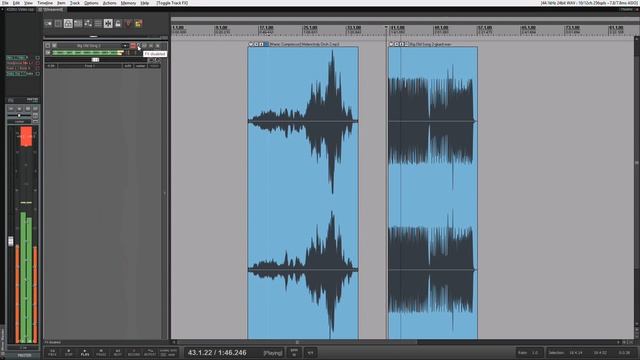Click the yellow toolbar icon
Image resolution: width=640 pixels, height=360 pixels.
138,24
